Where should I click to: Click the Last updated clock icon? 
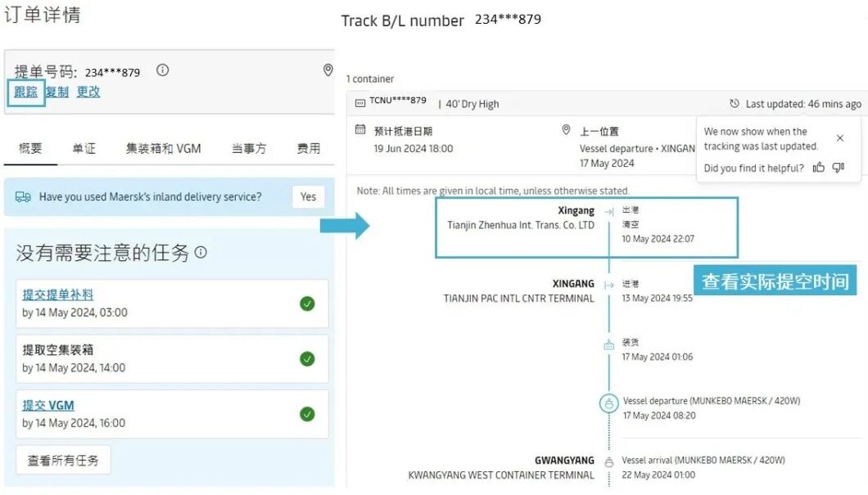click(x=734, y=103)
